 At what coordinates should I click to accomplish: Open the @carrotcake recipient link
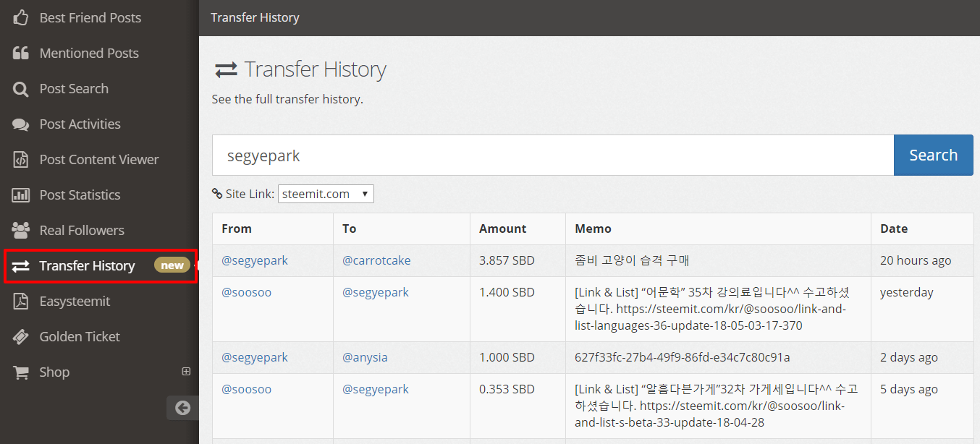[376, 260]
